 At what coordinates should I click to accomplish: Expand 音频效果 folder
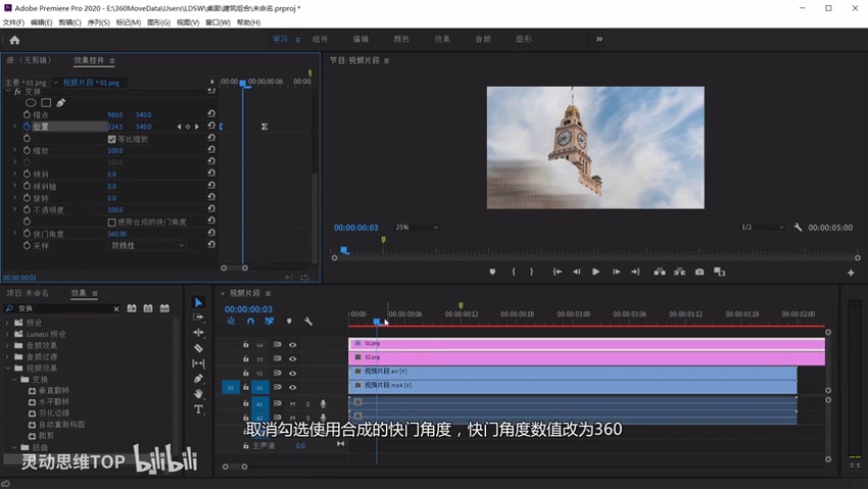[x=7, y=345]
